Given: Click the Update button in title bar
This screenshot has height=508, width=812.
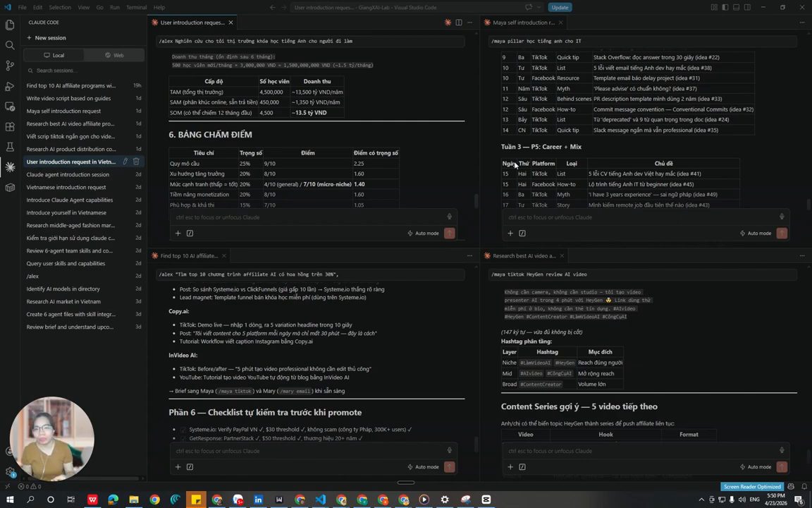Looking at the screenshot, I should coord(560,7).
